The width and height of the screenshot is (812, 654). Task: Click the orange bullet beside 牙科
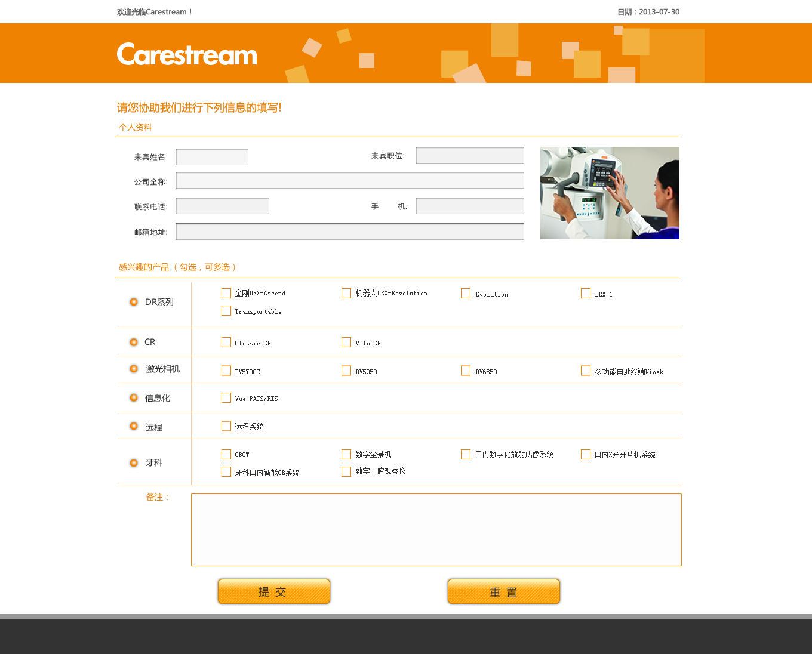[134, 462]
